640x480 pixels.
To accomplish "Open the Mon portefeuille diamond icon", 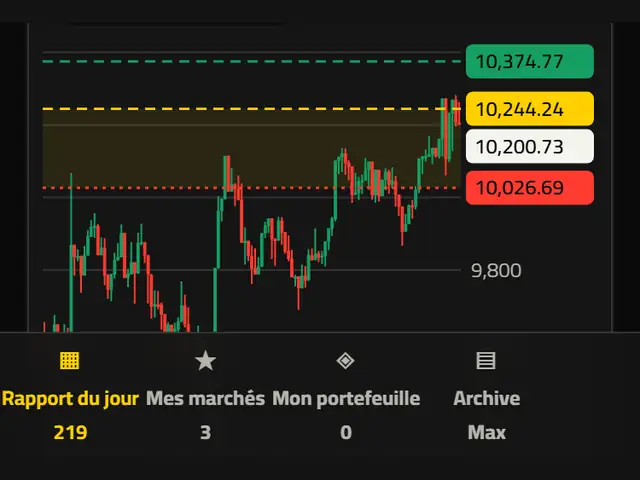I will tap(345, 361).
